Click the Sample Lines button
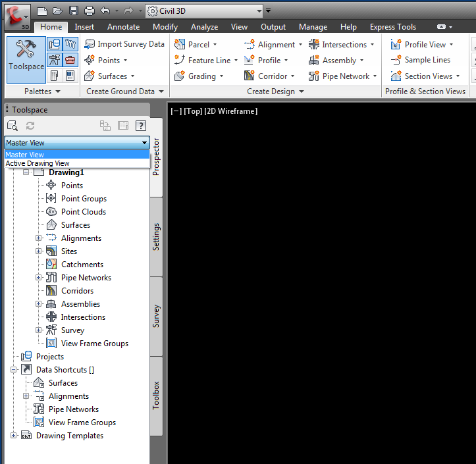This screenshot has height=464, width=476. [x=421, y=60]
